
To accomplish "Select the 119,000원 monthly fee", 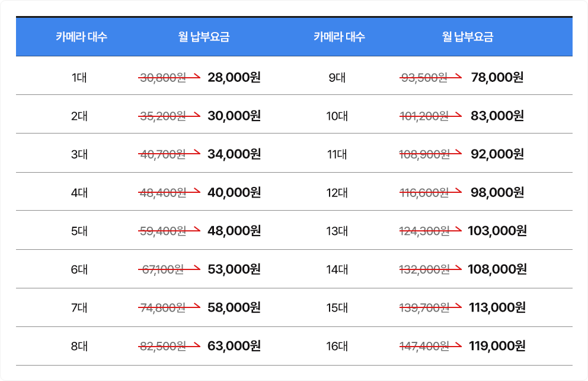I will click(497, 346).
